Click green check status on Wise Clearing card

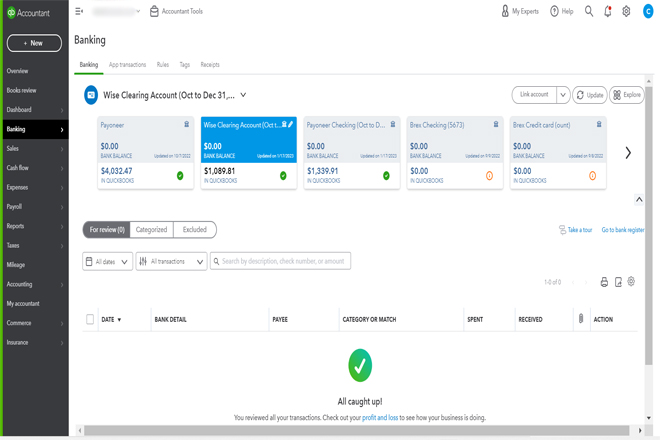pos(283,176)
